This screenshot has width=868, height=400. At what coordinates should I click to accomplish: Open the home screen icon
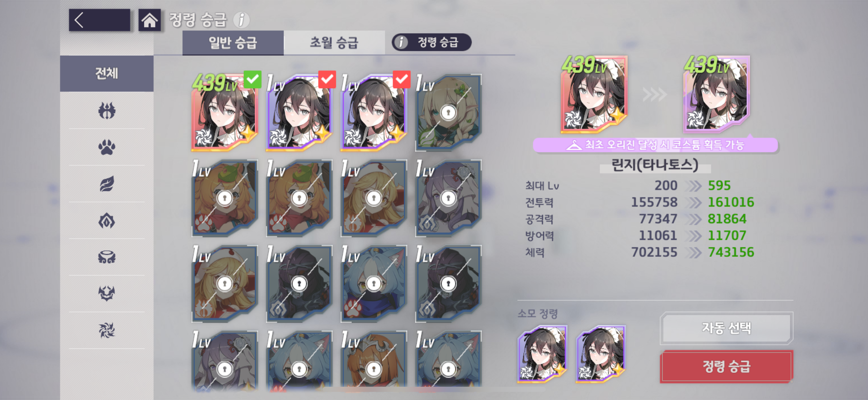click(149, 20)
